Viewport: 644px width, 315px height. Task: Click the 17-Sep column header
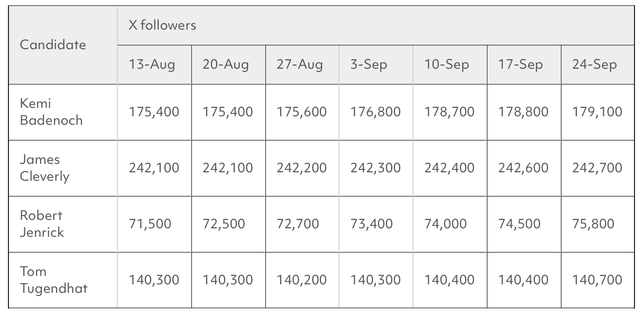[x=520, y=65]
